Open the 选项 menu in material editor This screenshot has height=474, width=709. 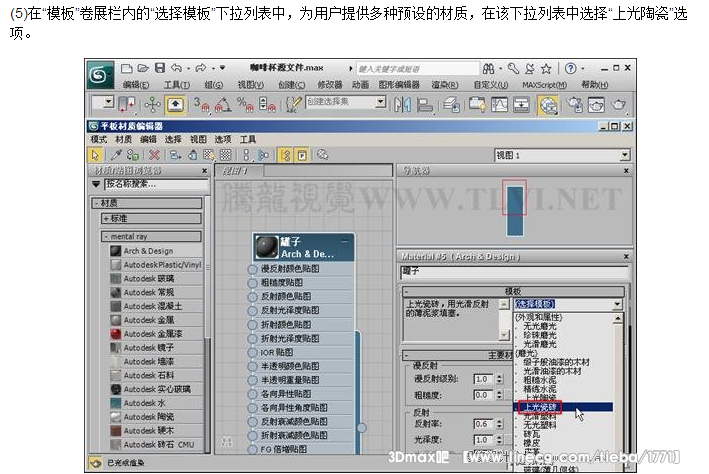[x=222, y=139]
